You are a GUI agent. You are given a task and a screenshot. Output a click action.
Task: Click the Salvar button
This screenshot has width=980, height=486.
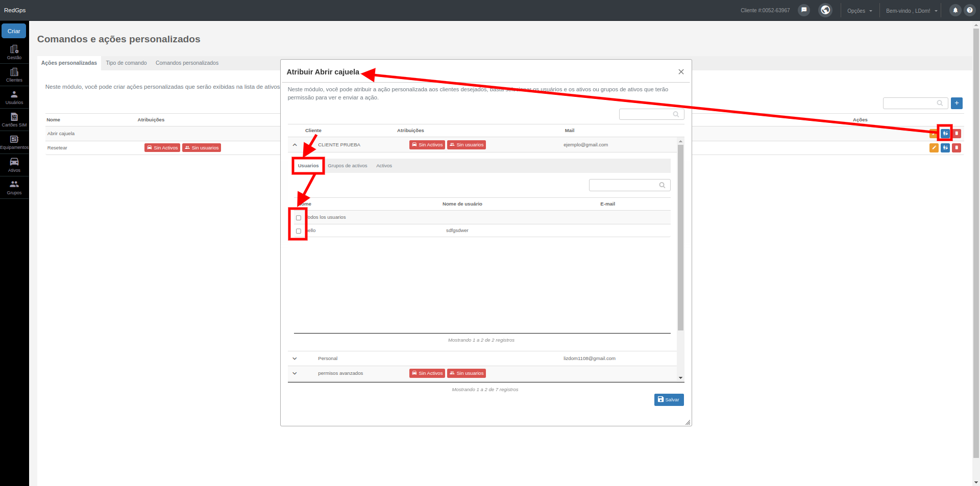pos(669,400)
